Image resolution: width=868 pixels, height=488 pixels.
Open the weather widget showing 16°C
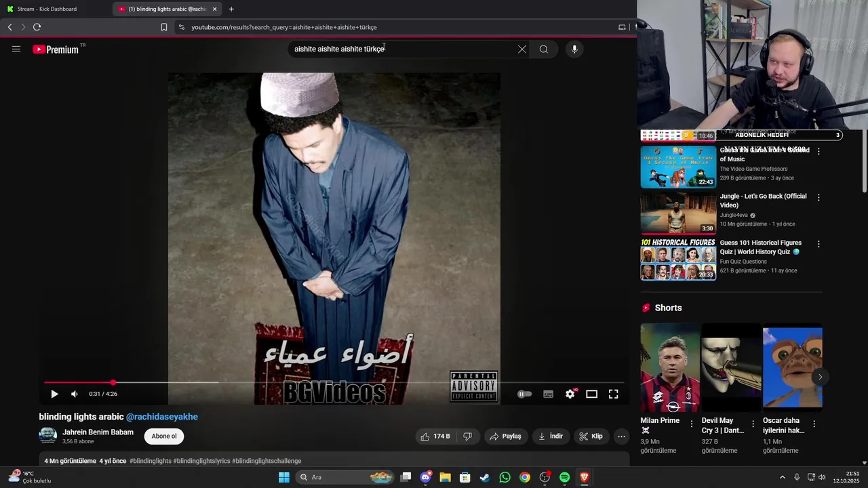coord(30,477)
